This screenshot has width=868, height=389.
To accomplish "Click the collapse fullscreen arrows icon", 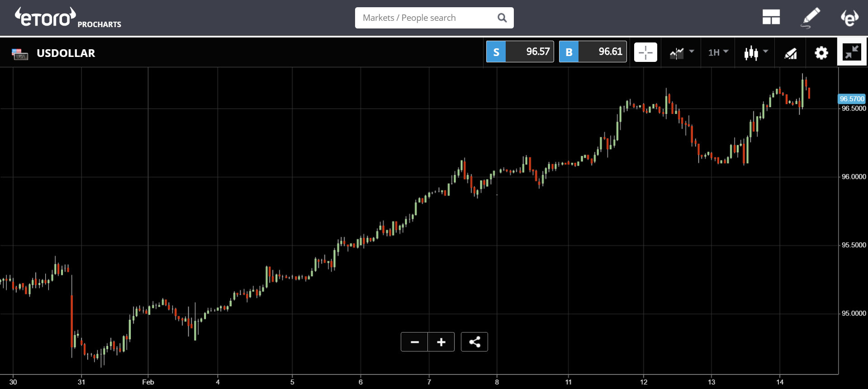I will (x=852, y=52).
